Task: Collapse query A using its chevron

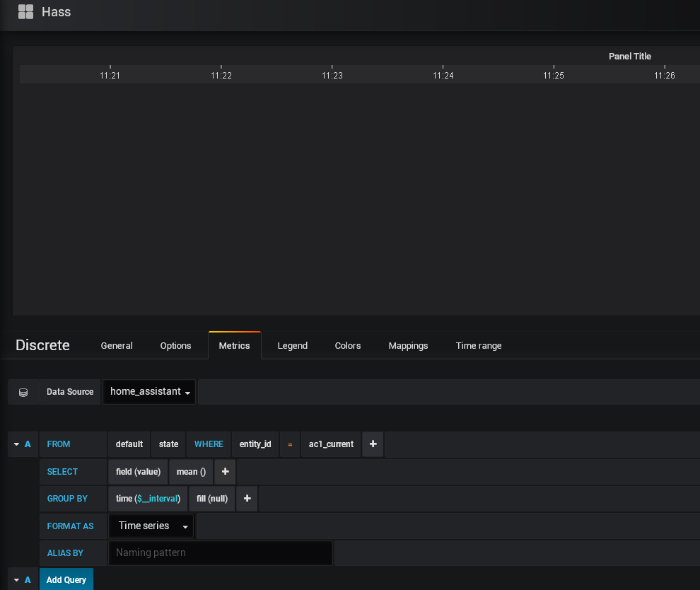Action: [x=16, y=444]
